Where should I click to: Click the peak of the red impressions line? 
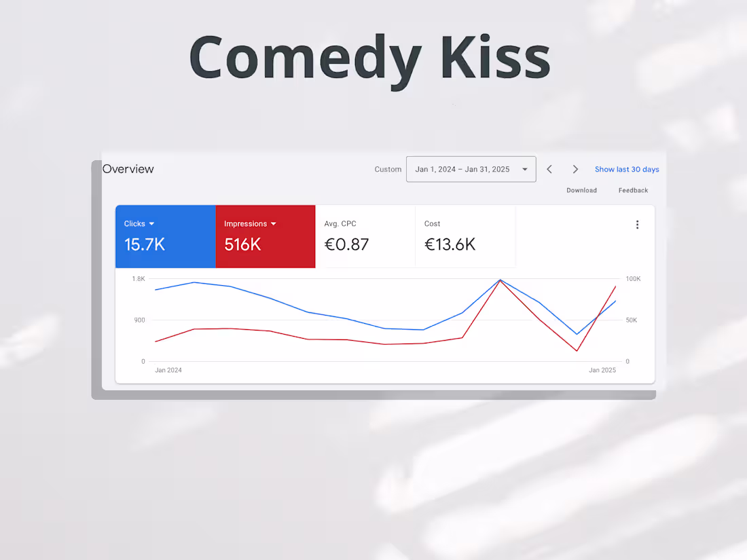click(500, 280)
